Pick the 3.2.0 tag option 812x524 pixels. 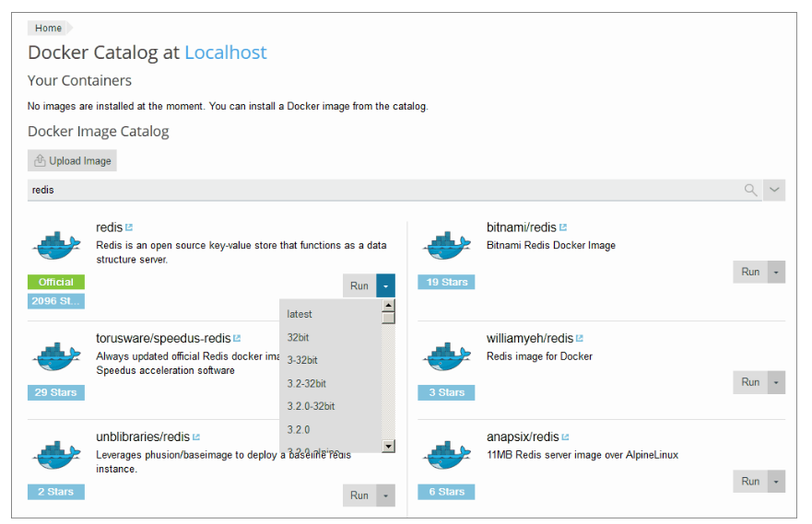point(299,429)
